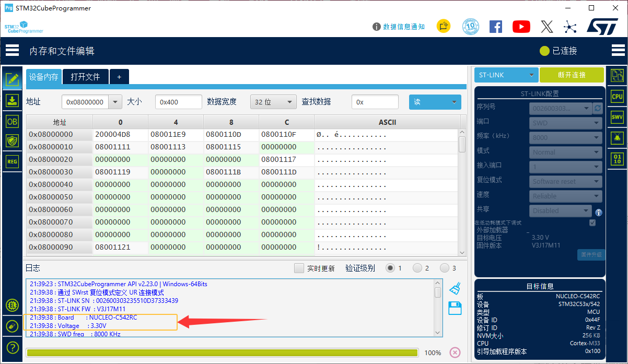This screenshot has height=364, width=628.
Task: Open the left hamburger menu
Action: click(x=12, y=51)
